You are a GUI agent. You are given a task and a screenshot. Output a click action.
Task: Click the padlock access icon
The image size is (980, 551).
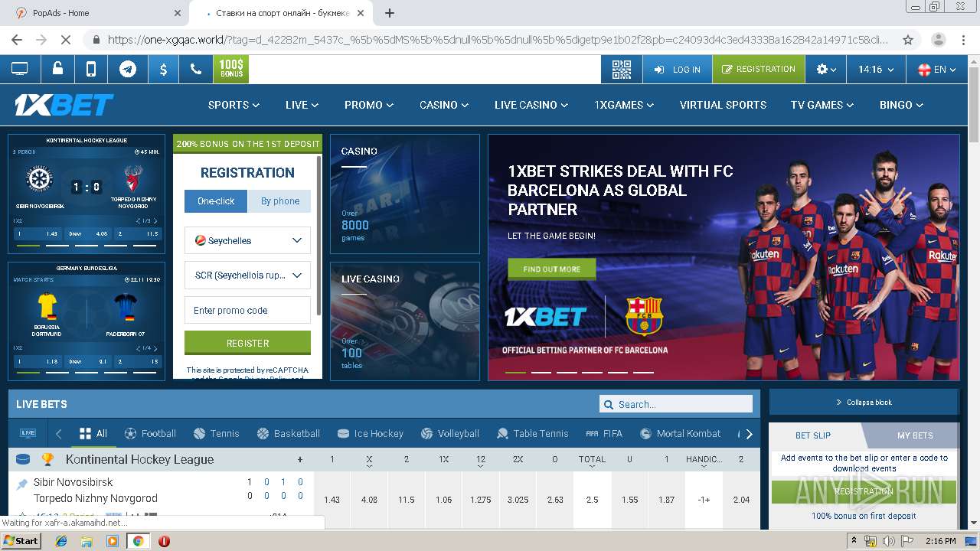point(57,69)
